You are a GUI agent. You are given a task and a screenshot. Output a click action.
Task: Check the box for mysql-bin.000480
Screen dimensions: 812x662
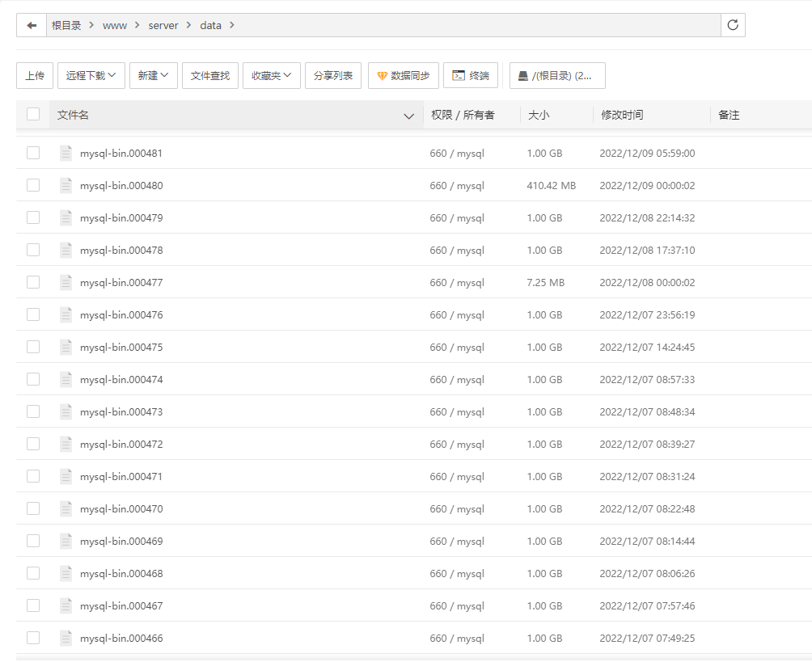point(33,185)
